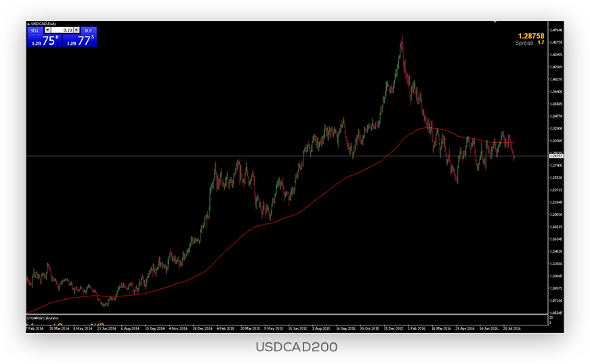Decrease lot volume with the down arrow
The height and width of the screenshot is (364, 590).
[47, 30]
